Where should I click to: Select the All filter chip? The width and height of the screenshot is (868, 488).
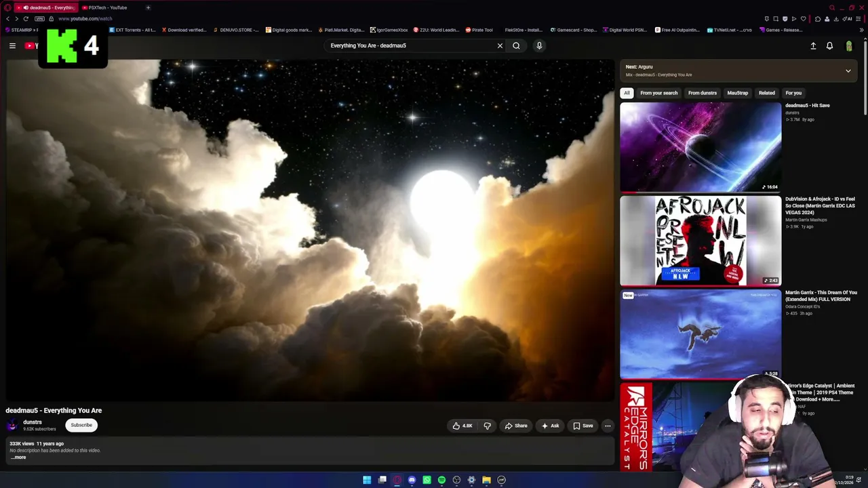(627, 93)
